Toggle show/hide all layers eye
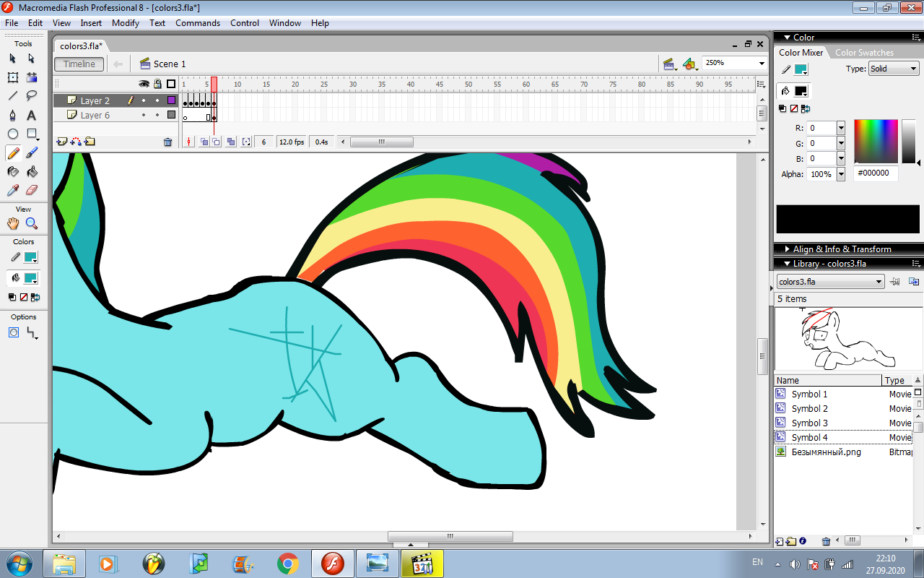This screenshot has width=924, height=578. 144,84
